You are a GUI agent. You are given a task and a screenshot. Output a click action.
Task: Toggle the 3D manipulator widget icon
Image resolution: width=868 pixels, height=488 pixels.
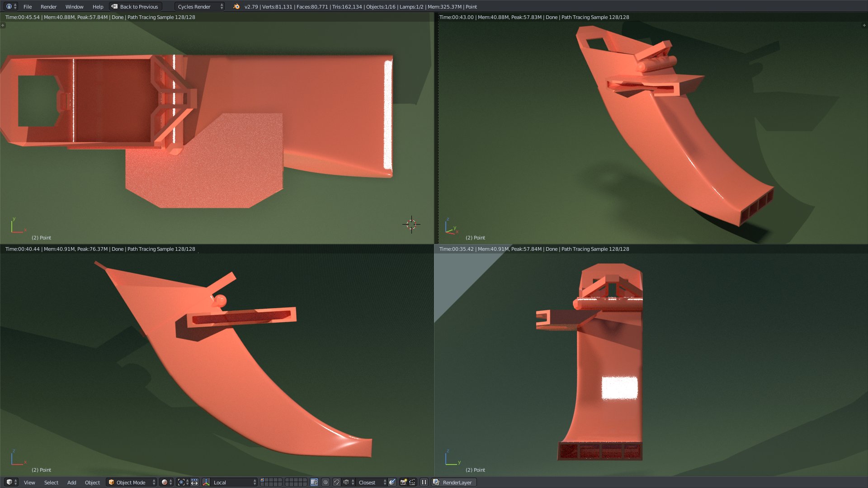click(x=206, y=483)
